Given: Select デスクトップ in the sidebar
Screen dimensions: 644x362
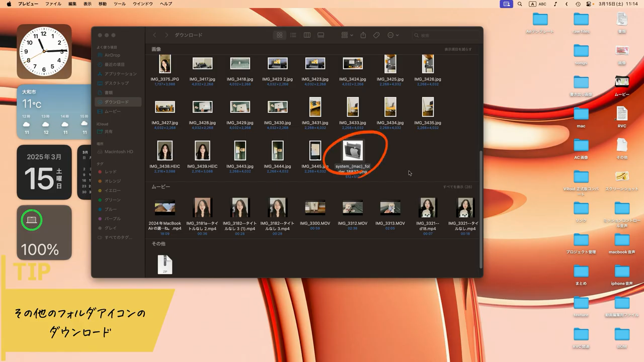Looking at the screenshot, I should pyautogui.click(x=117, y=83).
